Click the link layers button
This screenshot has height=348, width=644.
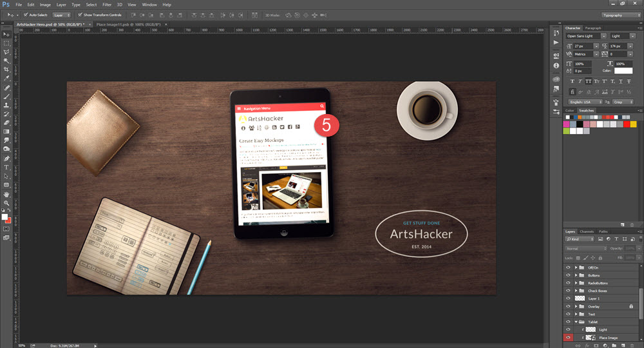(x=578, y=345)
